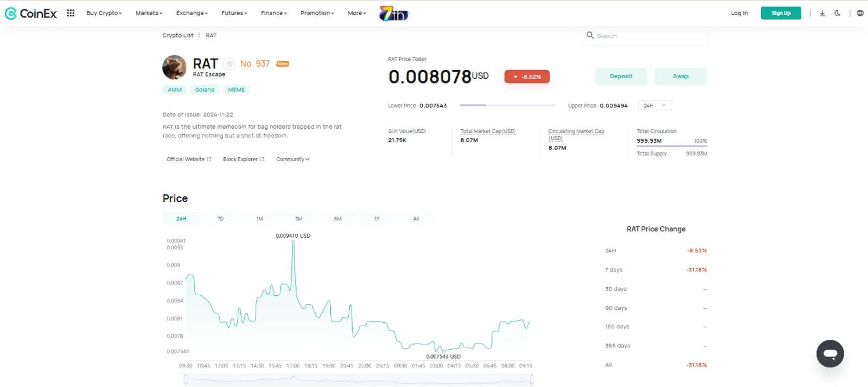Click the New badge next to ranking

[x=283, y=64]
